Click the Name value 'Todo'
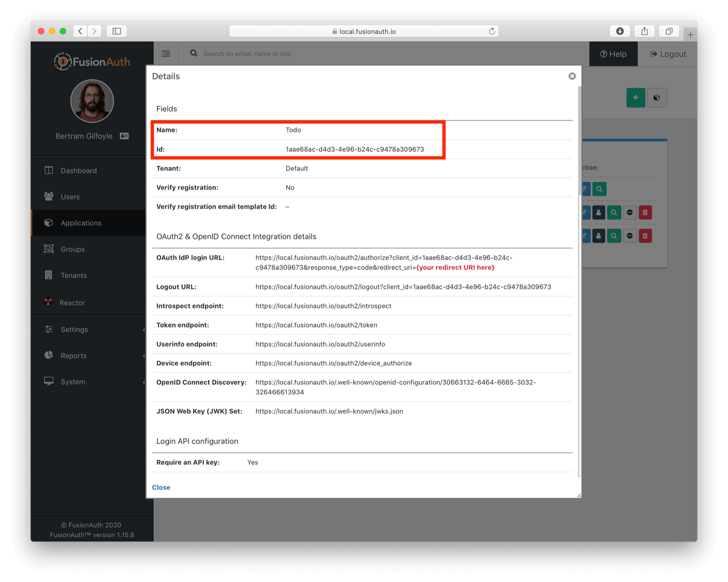Viewport: 728px width, 582px height. tap(293, 130)
